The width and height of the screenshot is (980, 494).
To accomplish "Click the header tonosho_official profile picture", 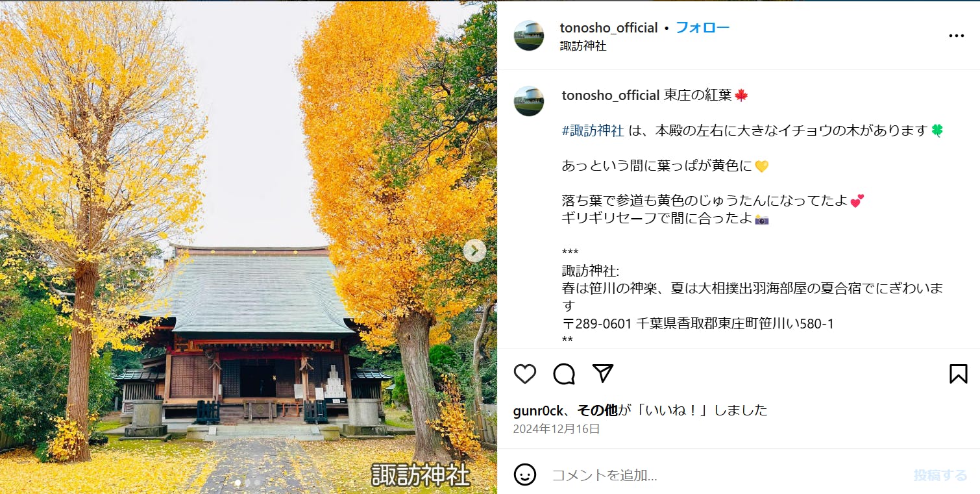I will point(529,36).
